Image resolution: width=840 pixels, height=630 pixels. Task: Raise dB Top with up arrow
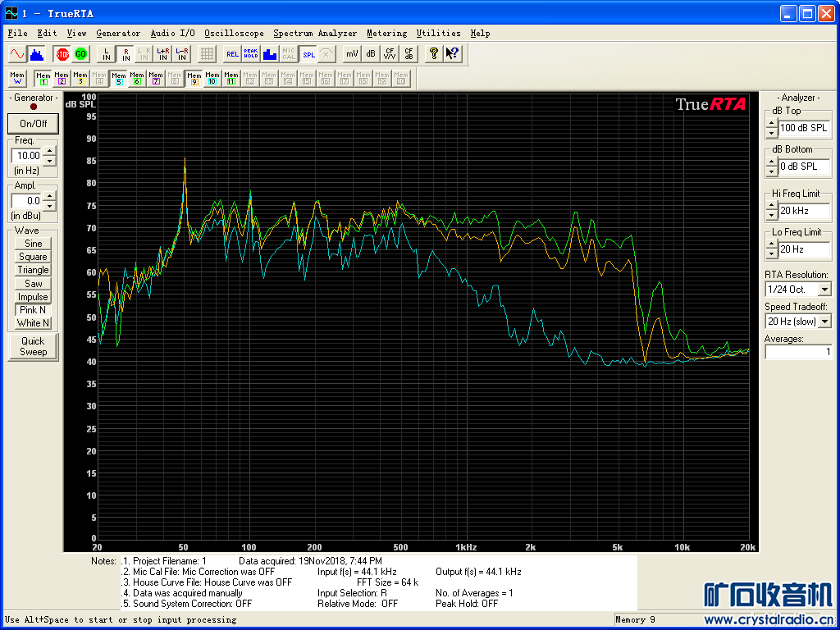coord(771,123)
